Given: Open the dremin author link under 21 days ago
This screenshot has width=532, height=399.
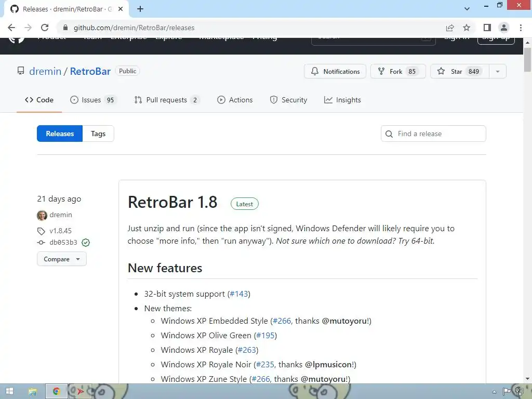Looking at the screenshot, I should [61, 215].
